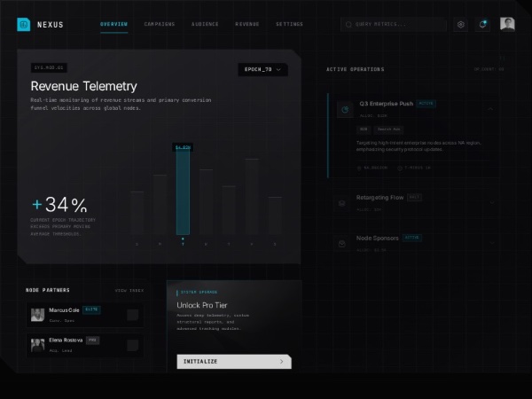Click the View Index link
Image resolution: width=532 pixels, height=399 pixels.
click(x=129, y=290)
